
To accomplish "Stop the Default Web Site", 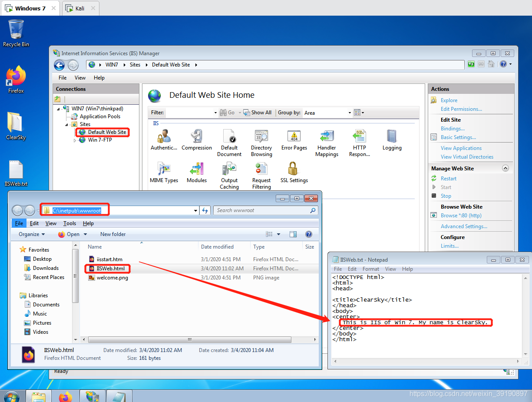I will click(446, 196).
